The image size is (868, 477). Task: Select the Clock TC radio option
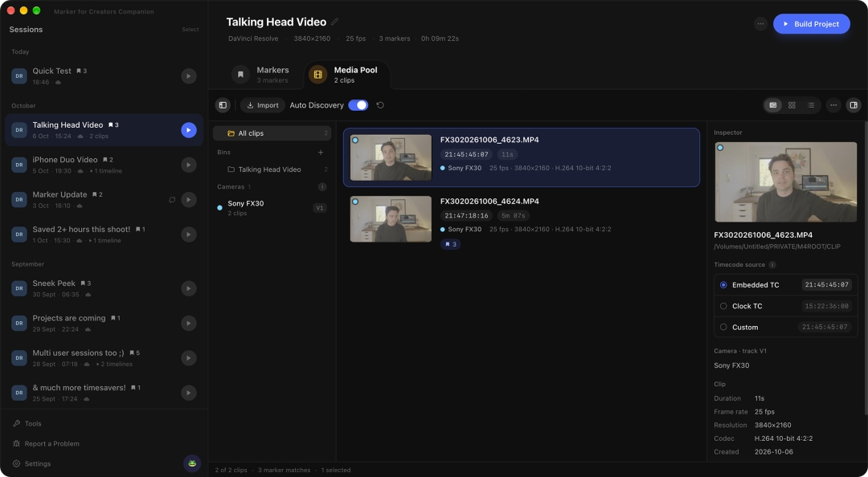click(x=723, y=306)
